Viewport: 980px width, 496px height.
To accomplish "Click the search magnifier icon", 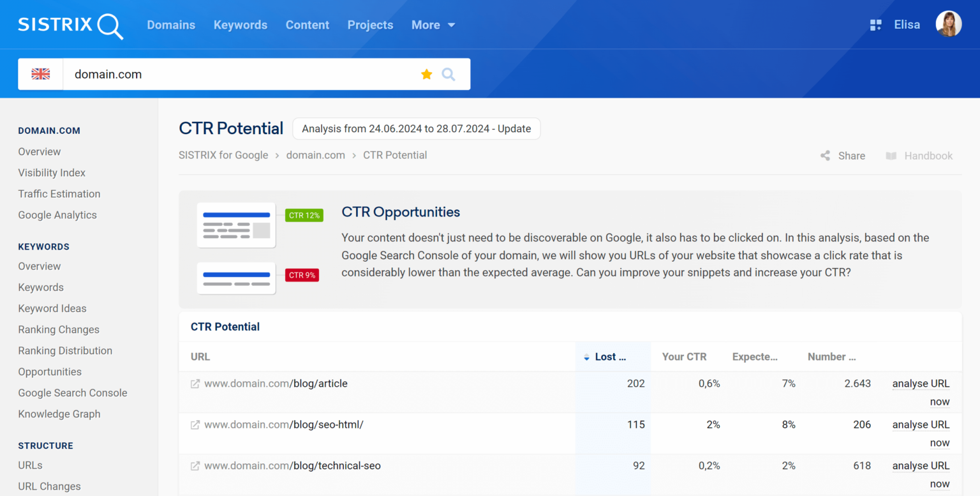I will 449,75.
